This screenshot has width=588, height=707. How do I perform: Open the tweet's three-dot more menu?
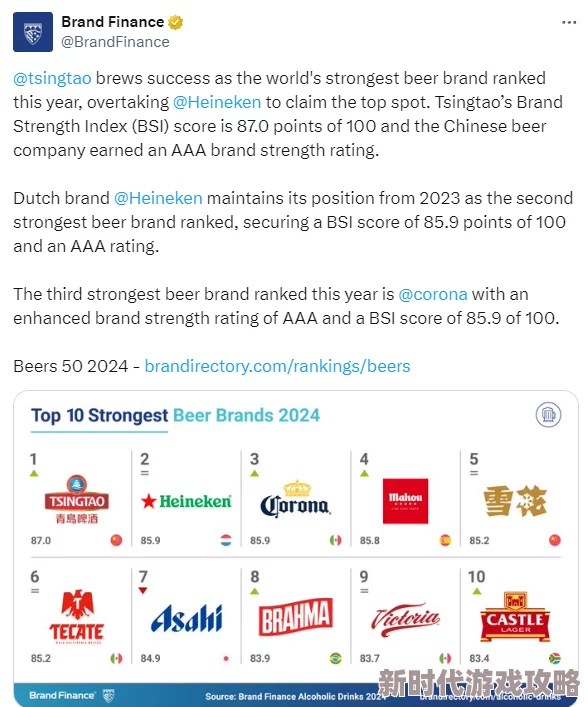(569, 23)
